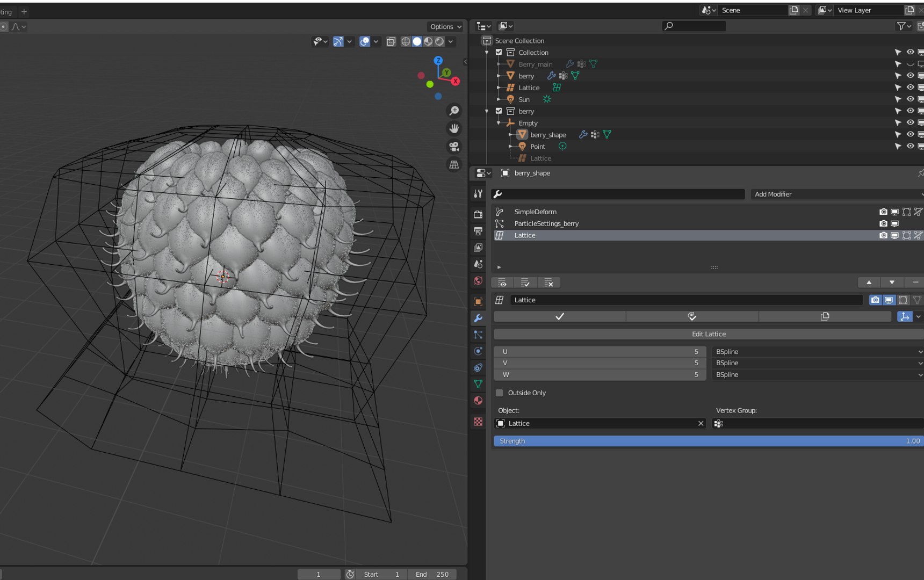The height and width of the screenshot is (580, 924).
Task: Click toggle visibility of all modifiers icon
Action: 502,282
